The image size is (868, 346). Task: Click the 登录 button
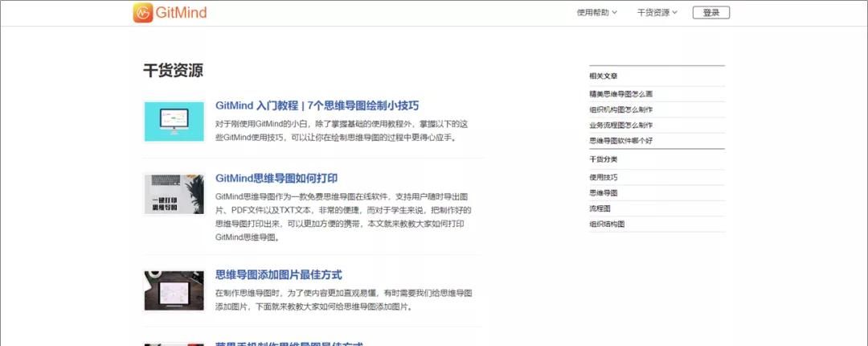pyautogui.click(x=710, y=13)
